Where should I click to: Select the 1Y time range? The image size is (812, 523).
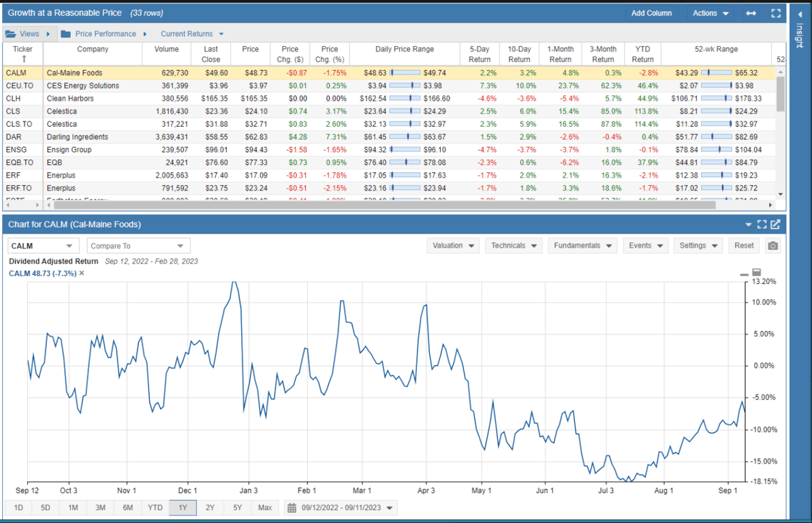click(183, 508)
